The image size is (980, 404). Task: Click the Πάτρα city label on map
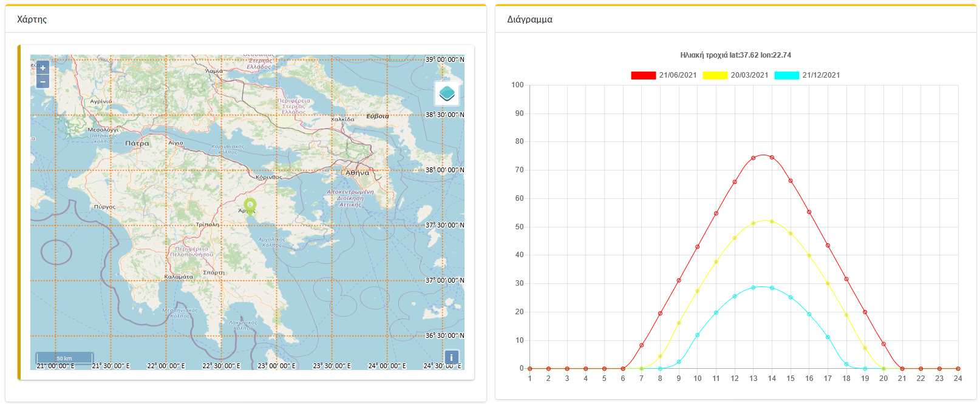137,144
